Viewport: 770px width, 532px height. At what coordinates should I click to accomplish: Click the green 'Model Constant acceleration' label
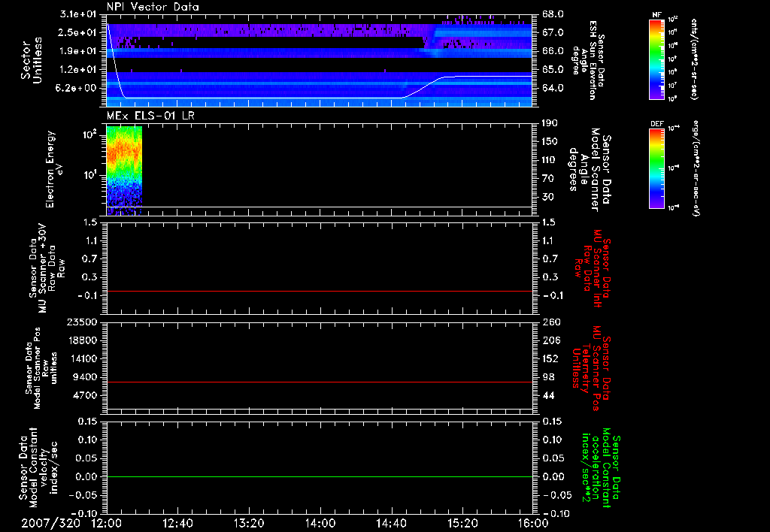pyautogui.click(x=601, y=467)
